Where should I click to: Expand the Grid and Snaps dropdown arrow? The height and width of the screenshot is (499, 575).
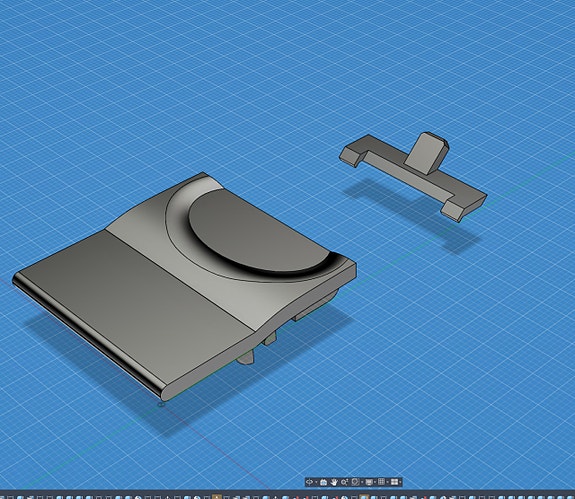click(x=388, y=482)
